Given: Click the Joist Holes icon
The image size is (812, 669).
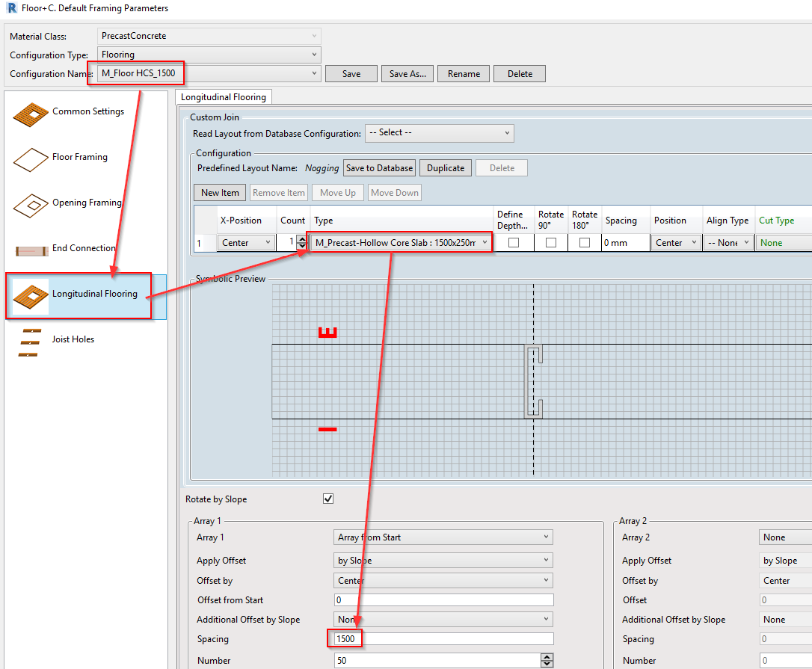Looking at the screenshot, I should pos(30,342).
